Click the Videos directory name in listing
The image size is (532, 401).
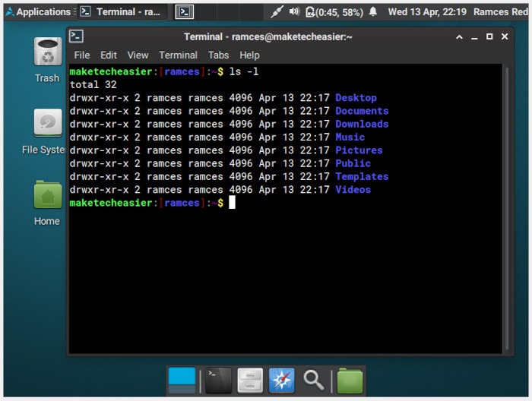coord(353,189)
